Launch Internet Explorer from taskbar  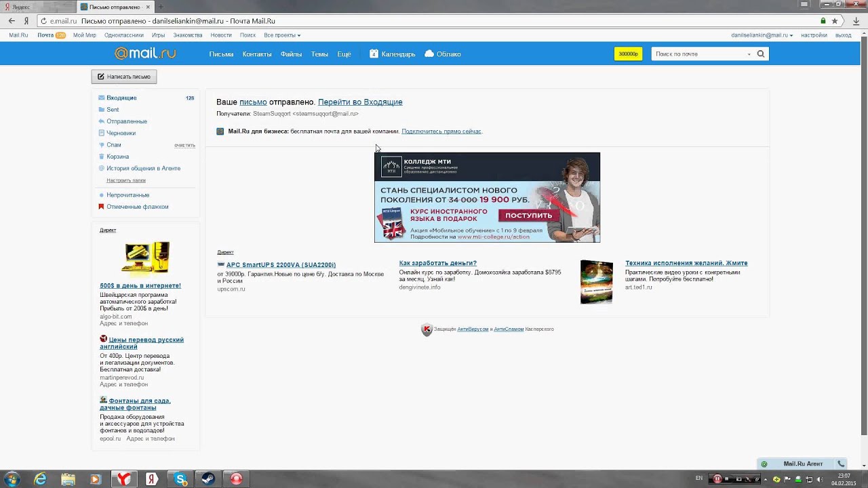pyautogui.click(x=41, y=479)
